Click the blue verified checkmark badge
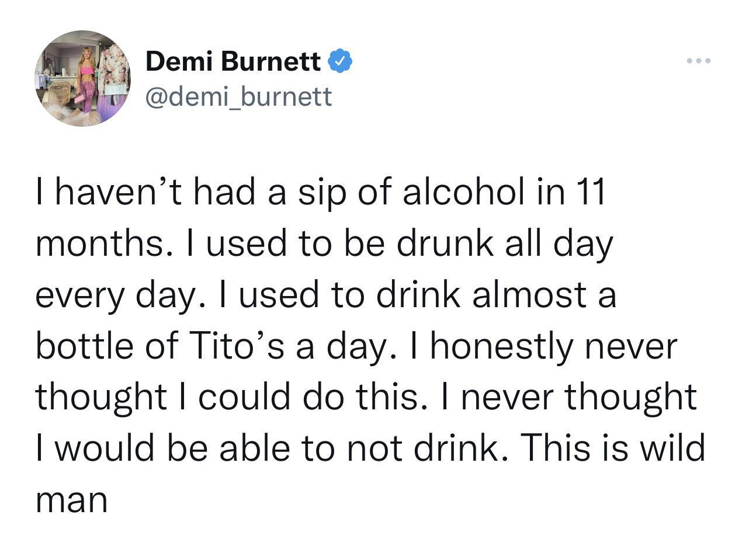The width and height of the screenshot is (749, 560). coord(340,61)
